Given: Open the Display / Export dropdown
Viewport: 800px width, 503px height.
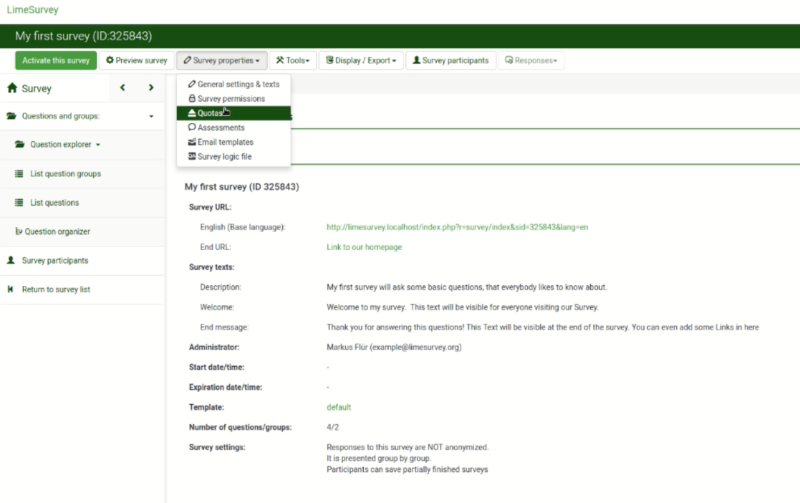Looking at the screenshot, I should (x=361, y=60).
